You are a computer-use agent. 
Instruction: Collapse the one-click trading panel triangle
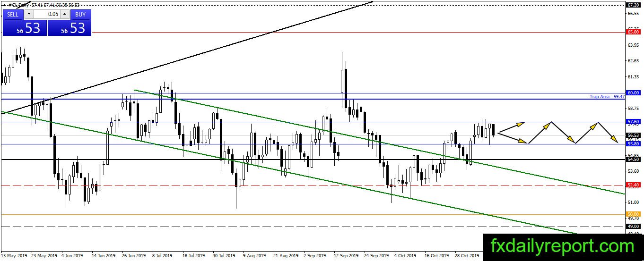coord(4,5)
